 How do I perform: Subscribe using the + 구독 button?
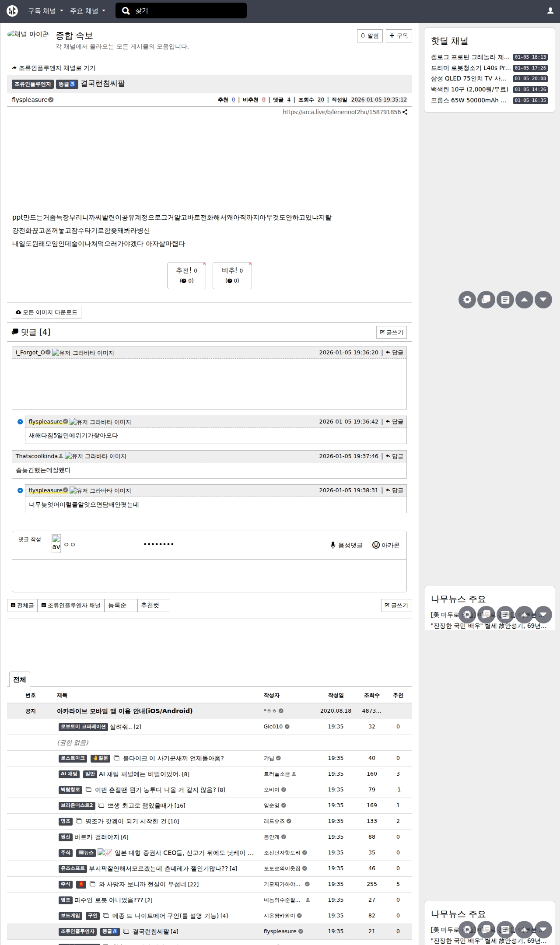tap(399, 36)
